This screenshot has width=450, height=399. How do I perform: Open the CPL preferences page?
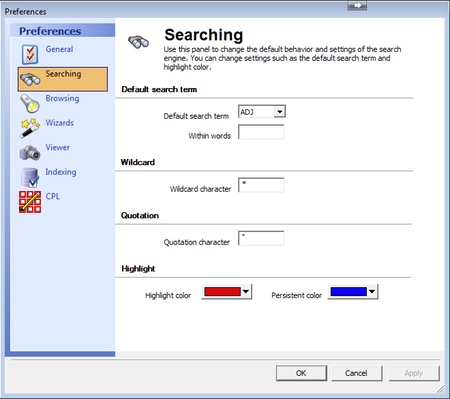pyautogui.click(x=53, y=196)
